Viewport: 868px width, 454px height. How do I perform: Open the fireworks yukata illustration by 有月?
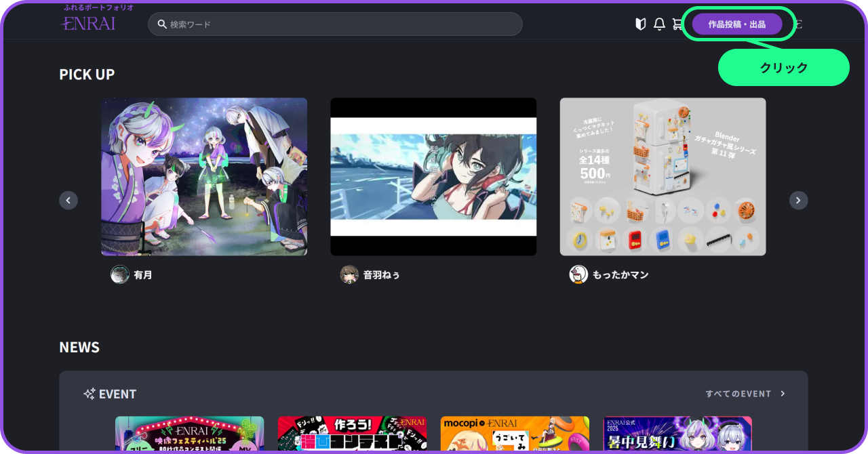(x=204, y=177)
